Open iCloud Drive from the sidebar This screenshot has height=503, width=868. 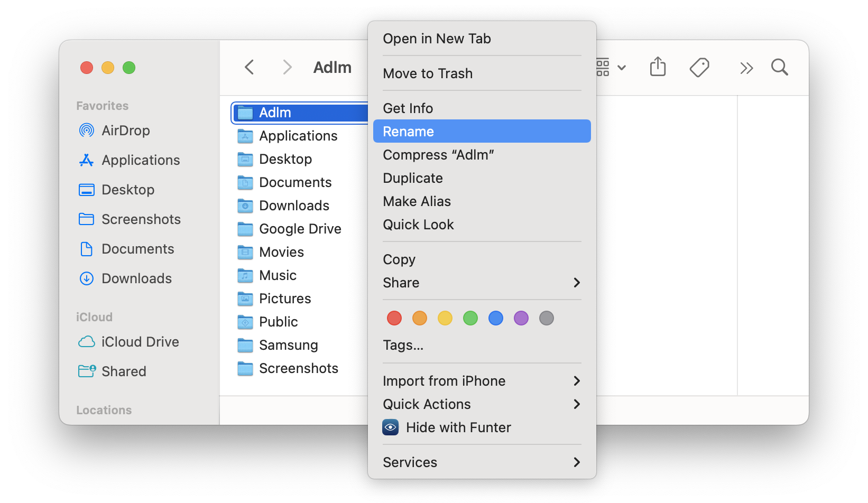point(140,342)
